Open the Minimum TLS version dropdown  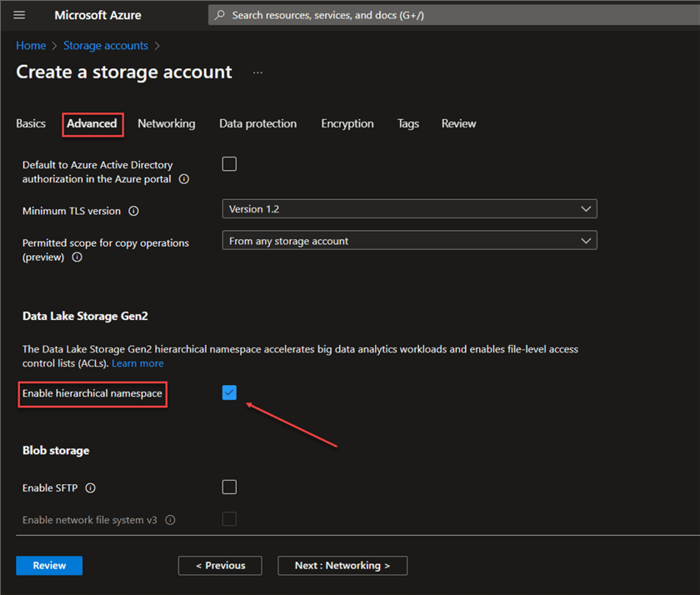point(409,209)
